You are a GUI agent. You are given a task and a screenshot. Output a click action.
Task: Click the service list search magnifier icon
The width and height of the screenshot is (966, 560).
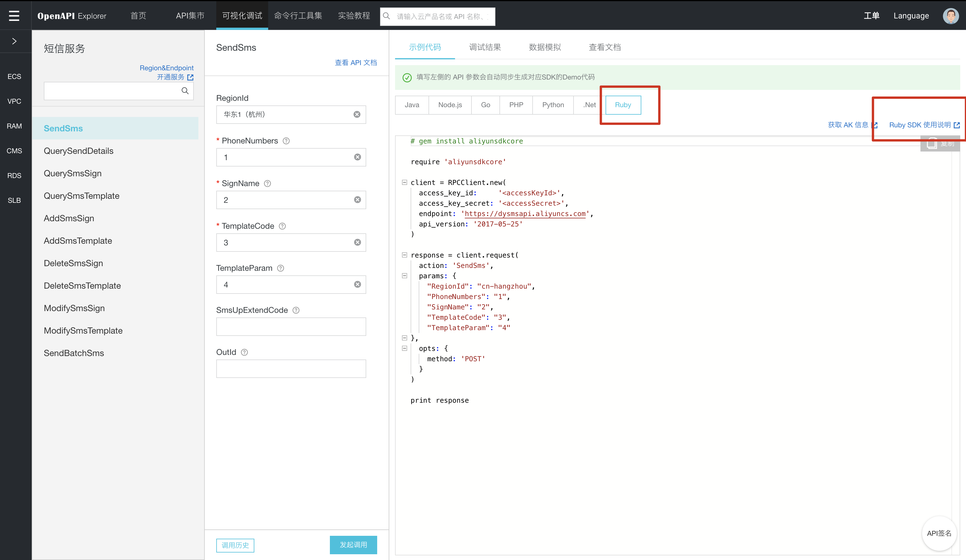tap(185, 91)
